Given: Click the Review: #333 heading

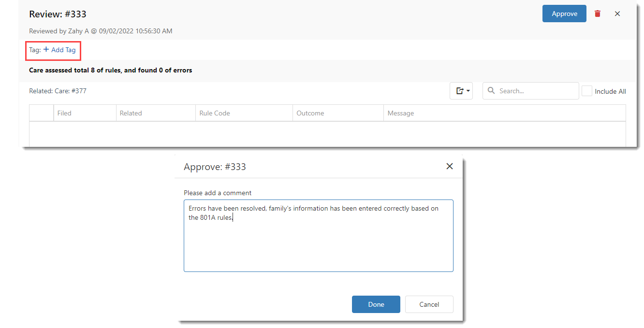Looking at the screenshot, I should (x=58, y=14).
